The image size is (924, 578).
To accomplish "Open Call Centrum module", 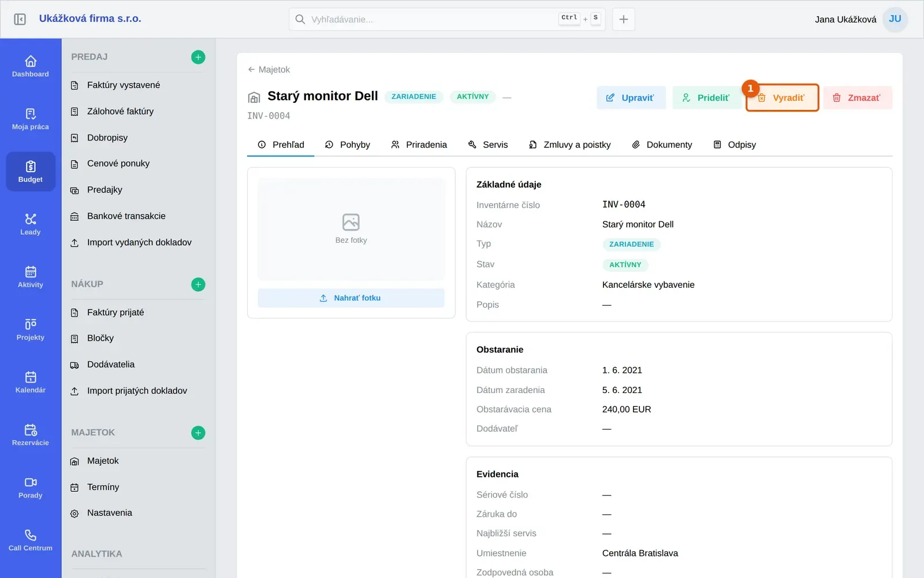I will (x=31, y=540).
